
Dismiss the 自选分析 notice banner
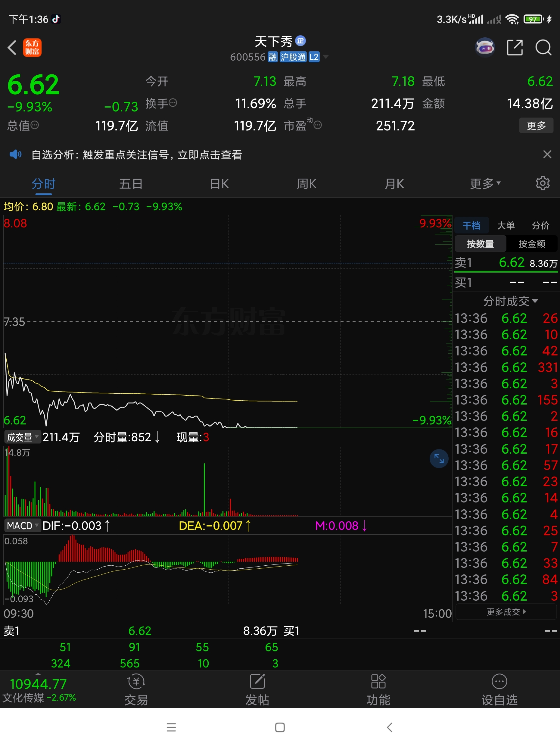click(547, 154)
